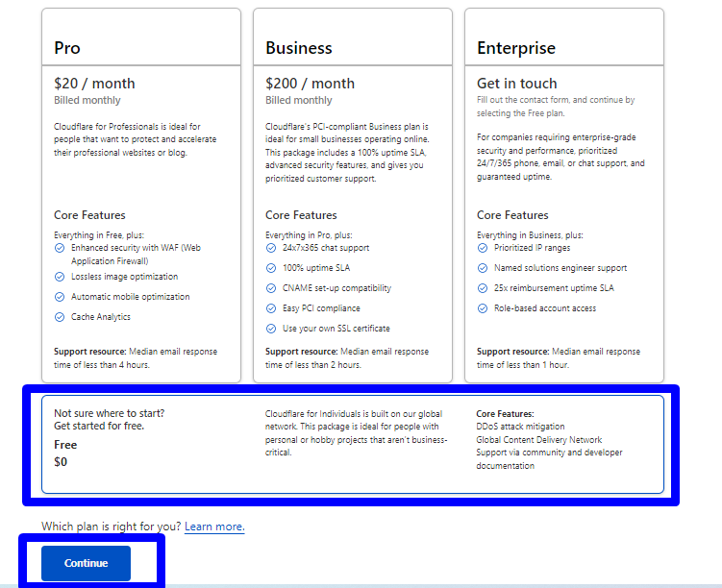Click checkmark icon next to Cache Analytics
722x588 pixels.
click(60, 317)
